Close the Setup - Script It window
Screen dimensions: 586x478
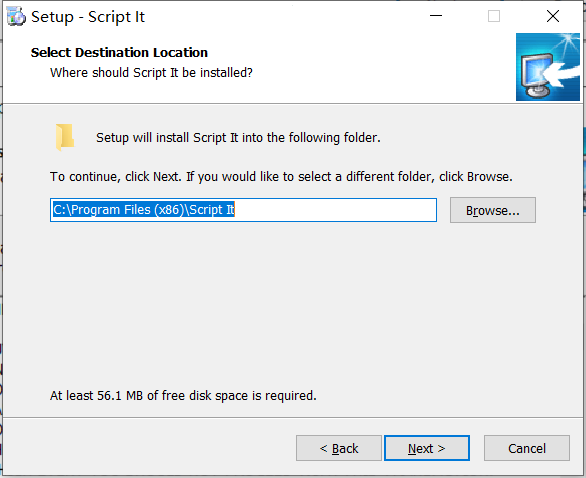(553, 16)
